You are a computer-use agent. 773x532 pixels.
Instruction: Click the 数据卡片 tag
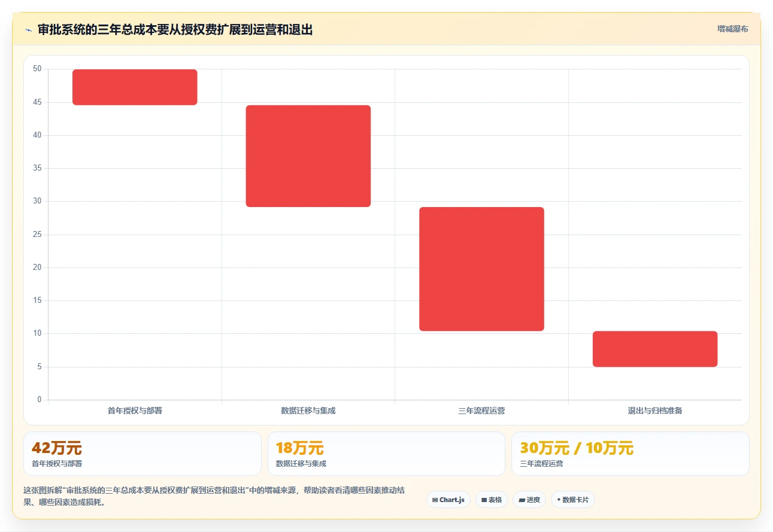click(x=573, y=500)
